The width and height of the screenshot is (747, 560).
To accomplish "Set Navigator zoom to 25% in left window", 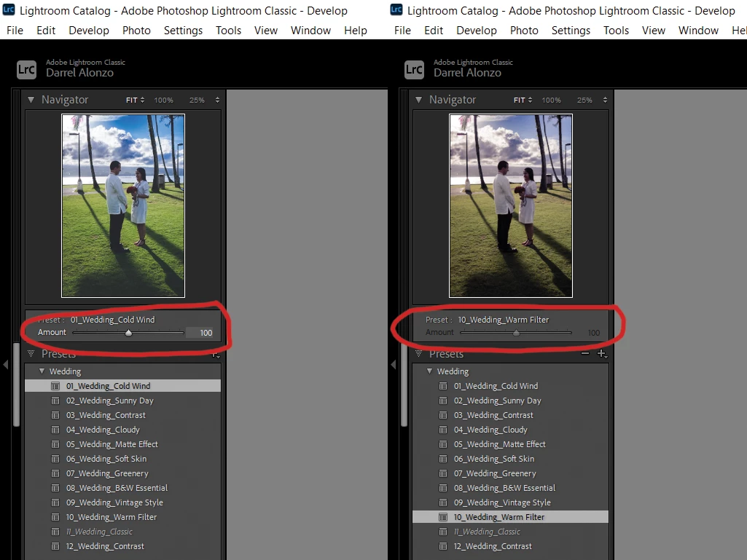I will [197, 100].
